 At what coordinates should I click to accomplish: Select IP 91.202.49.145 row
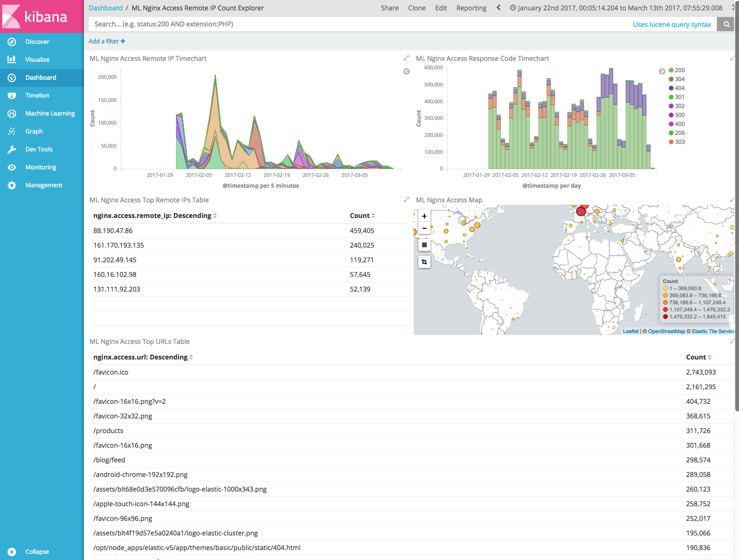coord(249,260)
